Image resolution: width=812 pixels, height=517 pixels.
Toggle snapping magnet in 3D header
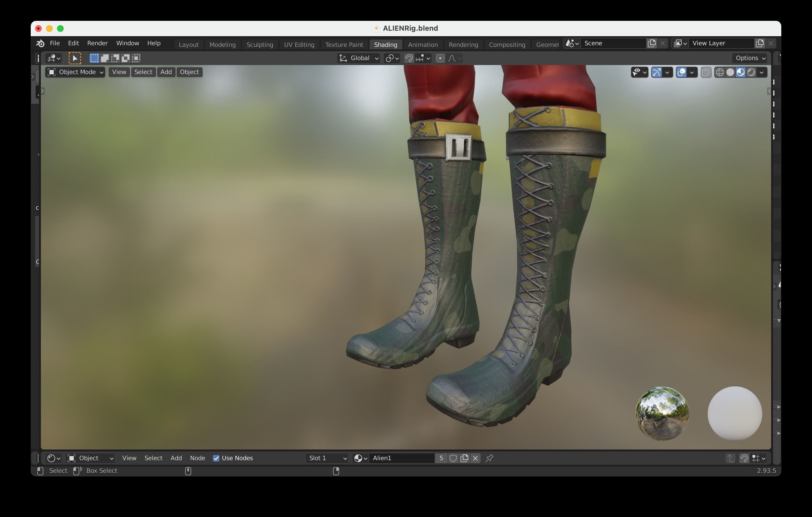[x=409, y=58]
